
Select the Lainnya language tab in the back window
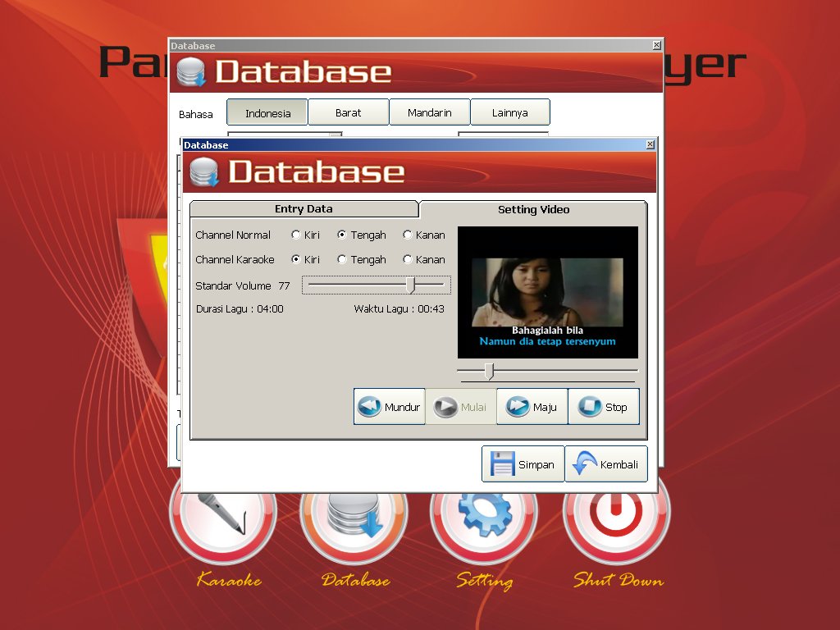pyautogui.click(x=510, y=112)
